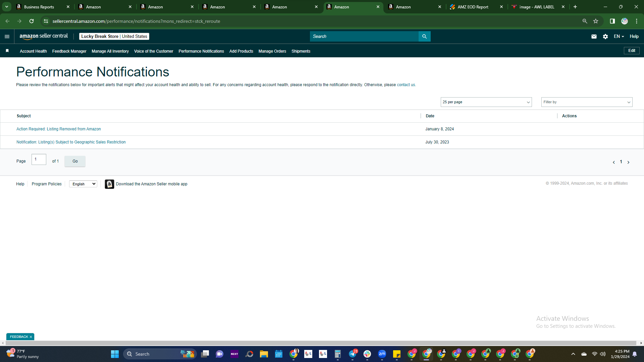Open the English language dropdown in footer

83,184
